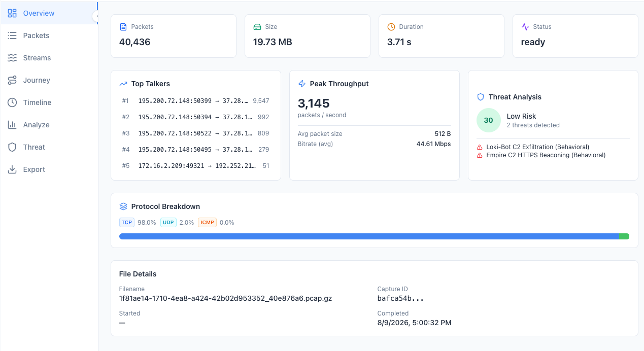Navigate to the Threat page
Image resolution: width=644 pixels, height=351 pixels.
coord(49,147)
